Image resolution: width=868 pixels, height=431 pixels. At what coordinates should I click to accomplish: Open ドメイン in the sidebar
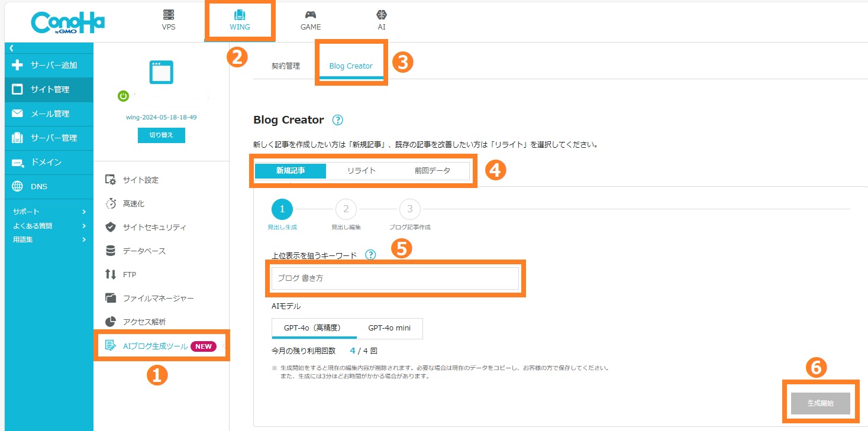49,162
